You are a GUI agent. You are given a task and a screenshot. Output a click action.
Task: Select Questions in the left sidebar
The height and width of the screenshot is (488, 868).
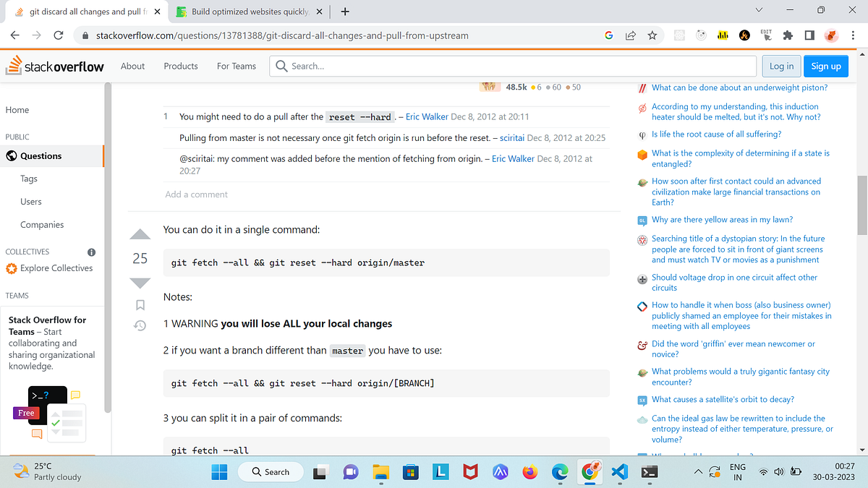[52, 155]
